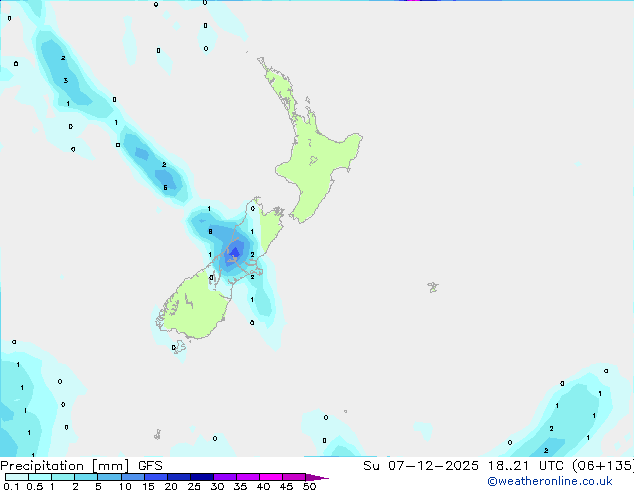Click the legend label '45'

tap(286, 486)
